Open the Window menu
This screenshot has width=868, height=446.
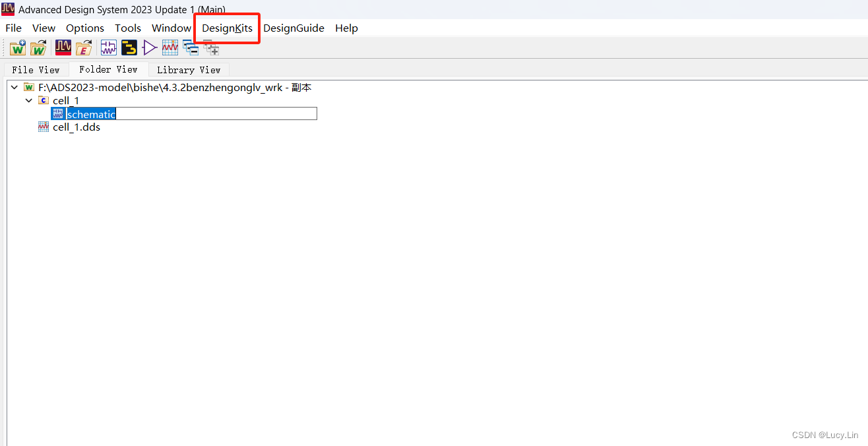171,28
